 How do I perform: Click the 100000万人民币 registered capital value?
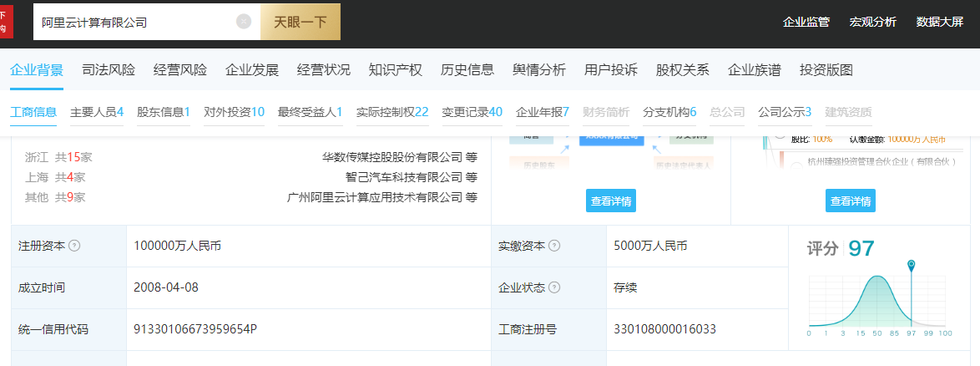(x=178, y=246)
